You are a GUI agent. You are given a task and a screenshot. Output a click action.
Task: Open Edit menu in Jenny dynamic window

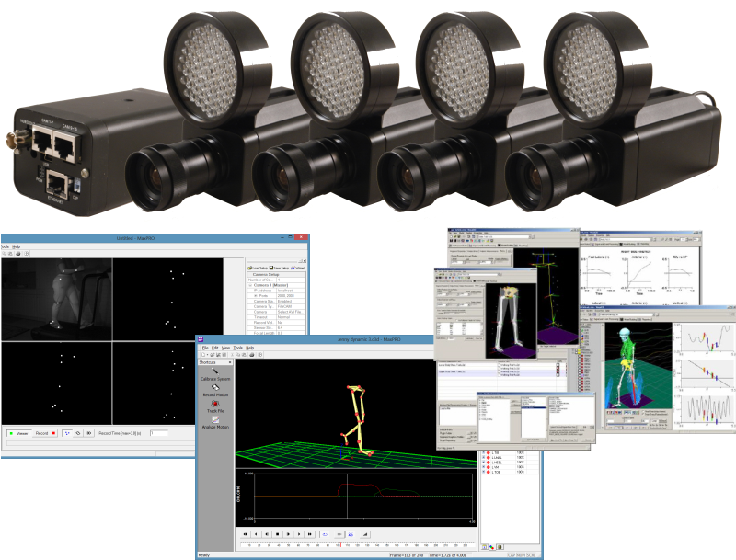[x=215, y=348]
